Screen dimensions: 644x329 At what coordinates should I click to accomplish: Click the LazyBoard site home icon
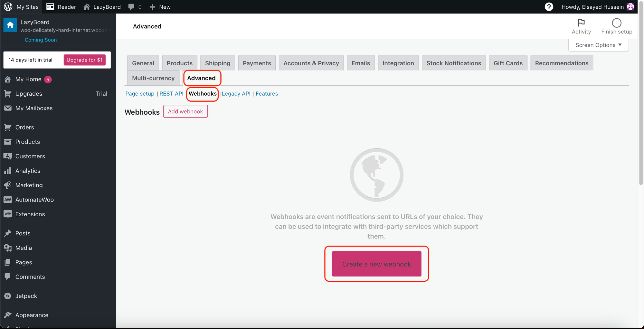[10, 25]
